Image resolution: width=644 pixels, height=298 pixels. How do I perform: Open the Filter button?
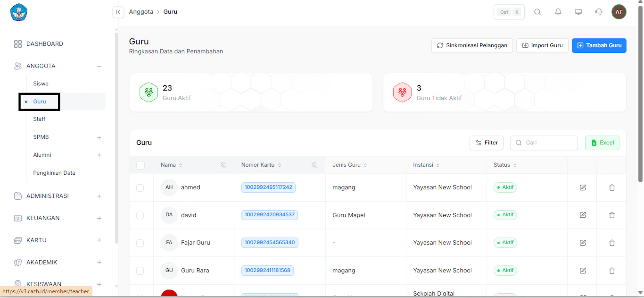point(486,143)
